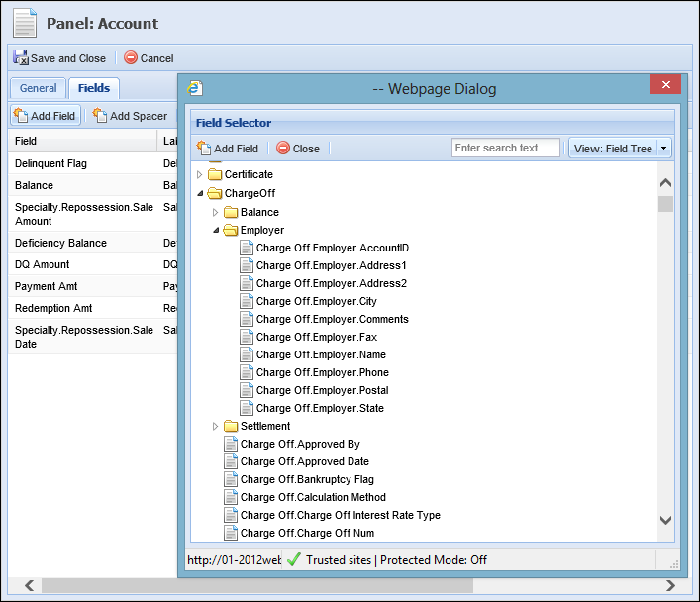Switch to the General tab

tap(38, 88)
